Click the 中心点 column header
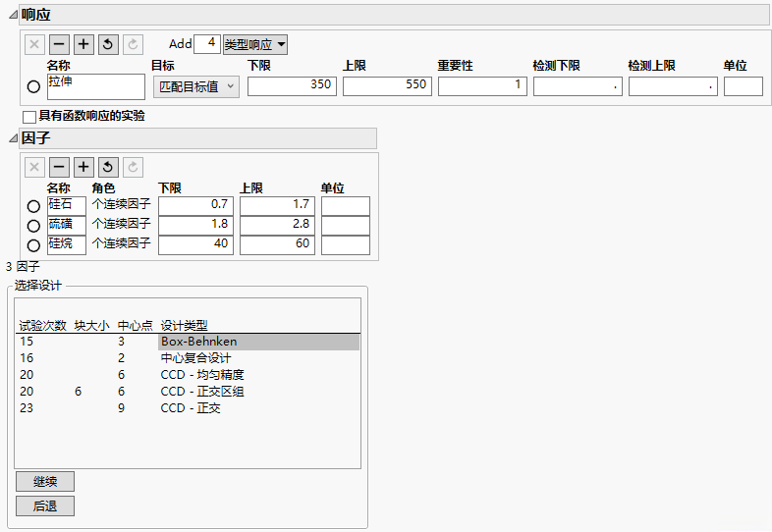This screenshot has width=772, height=532. (135, 325)
